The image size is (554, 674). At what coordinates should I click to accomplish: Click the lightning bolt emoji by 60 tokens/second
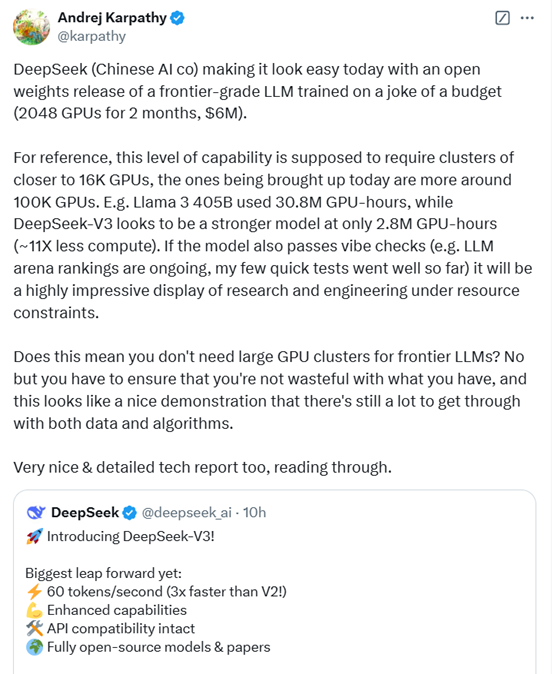point(34,592)
